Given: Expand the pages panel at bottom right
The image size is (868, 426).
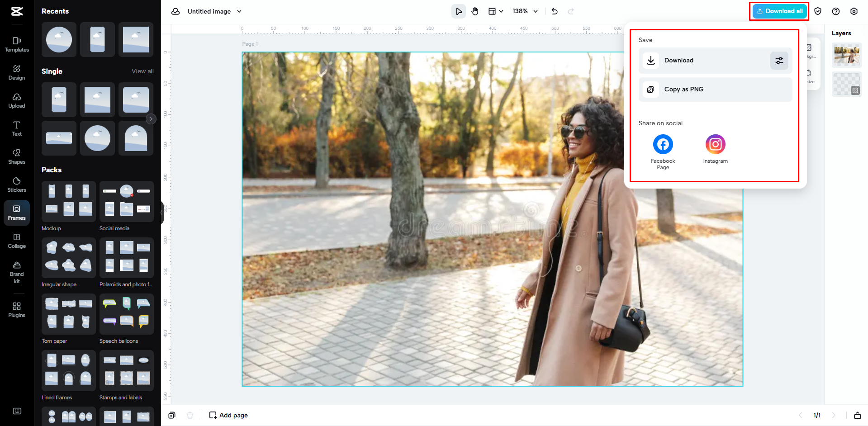Looking at the screenshot, I should tap(857, 415).
